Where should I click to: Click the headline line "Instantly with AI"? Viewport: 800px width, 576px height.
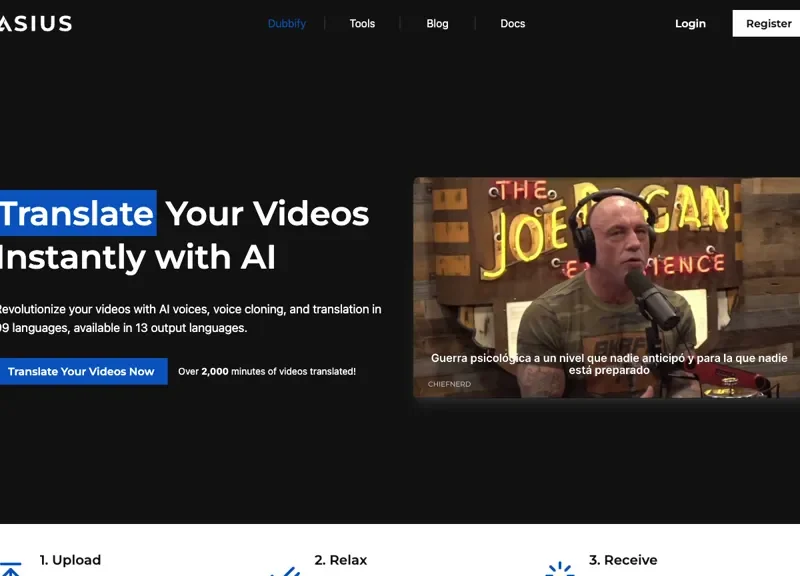138,257
